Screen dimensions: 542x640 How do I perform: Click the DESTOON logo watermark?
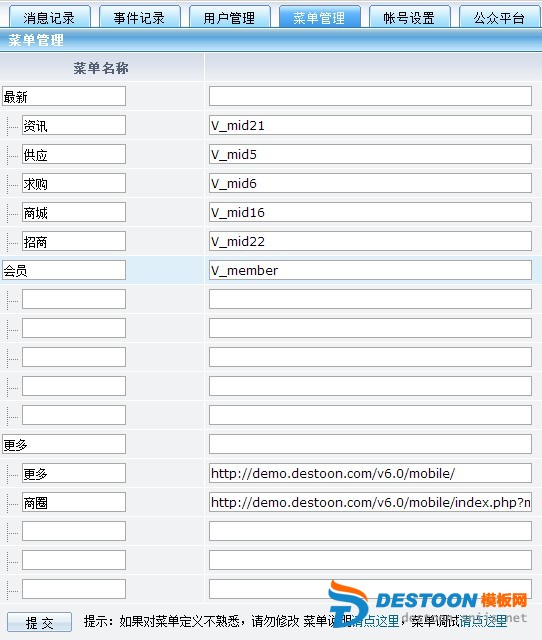pos(428,602)
